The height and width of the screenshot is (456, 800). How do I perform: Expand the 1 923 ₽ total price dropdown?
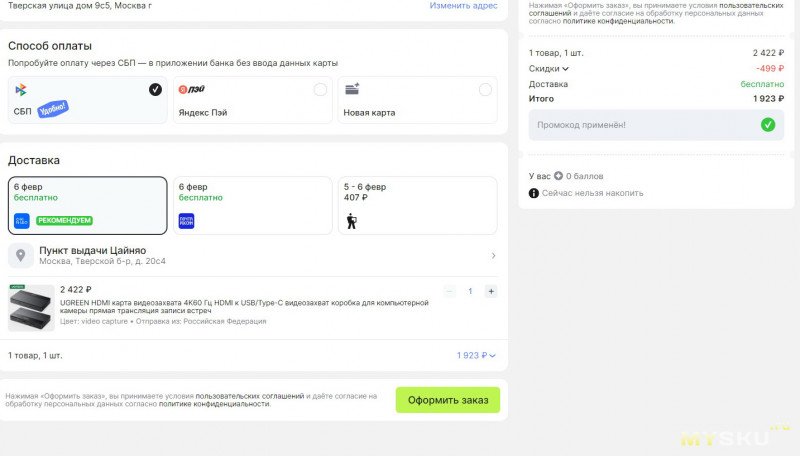[476, 355]
